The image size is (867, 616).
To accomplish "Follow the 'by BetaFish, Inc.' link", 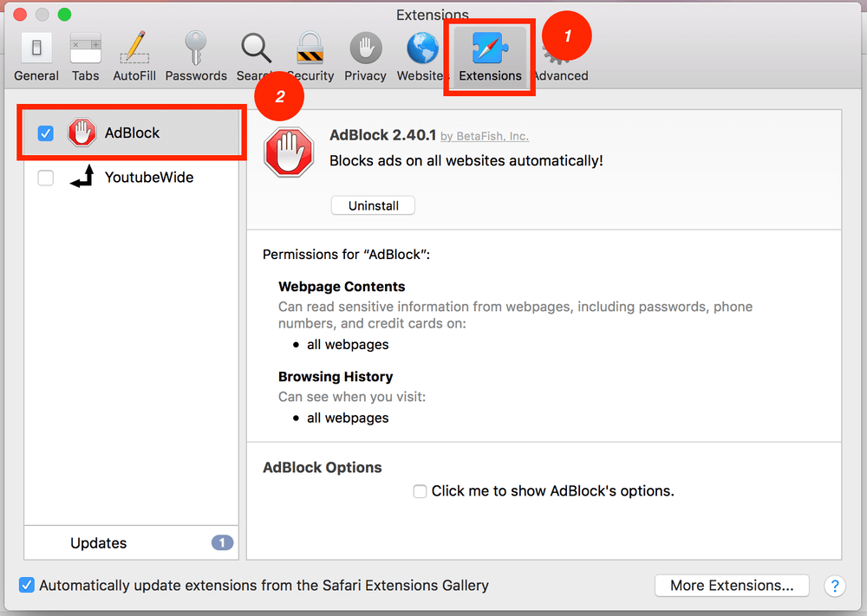I will point(485,136).
